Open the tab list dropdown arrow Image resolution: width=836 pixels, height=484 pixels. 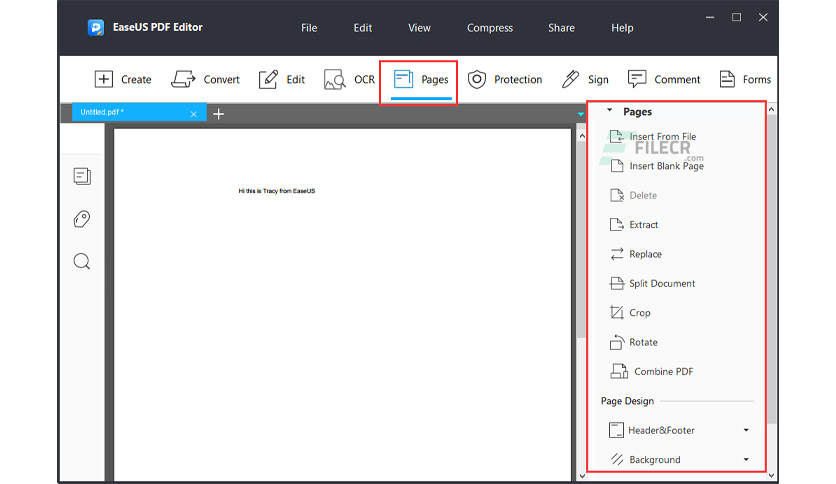pyautogui.click(x=581, y=114)
